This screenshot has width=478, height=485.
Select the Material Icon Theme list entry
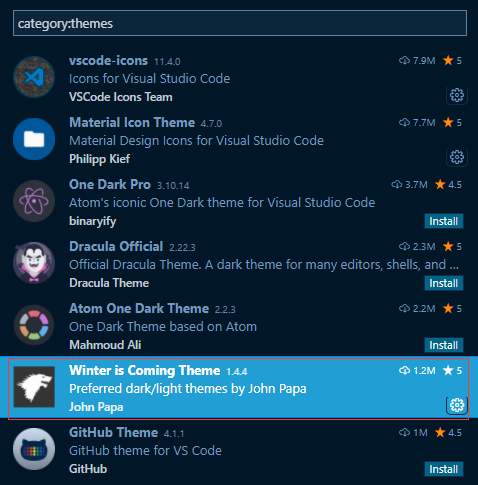pos(239,139)
